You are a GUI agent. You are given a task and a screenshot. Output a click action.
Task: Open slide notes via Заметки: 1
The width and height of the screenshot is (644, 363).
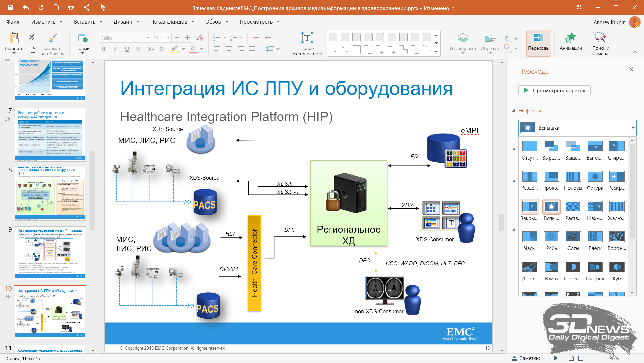point(528,358)
